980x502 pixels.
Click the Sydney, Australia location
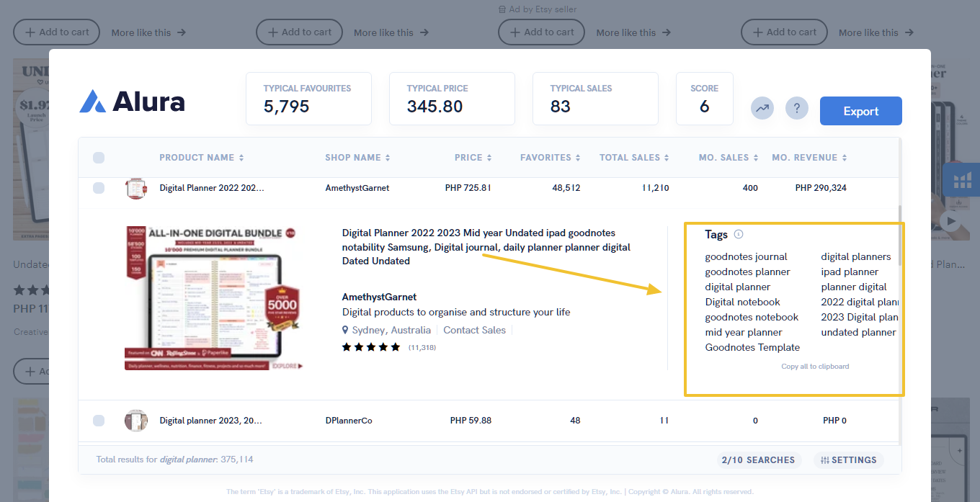click(391, 330)
